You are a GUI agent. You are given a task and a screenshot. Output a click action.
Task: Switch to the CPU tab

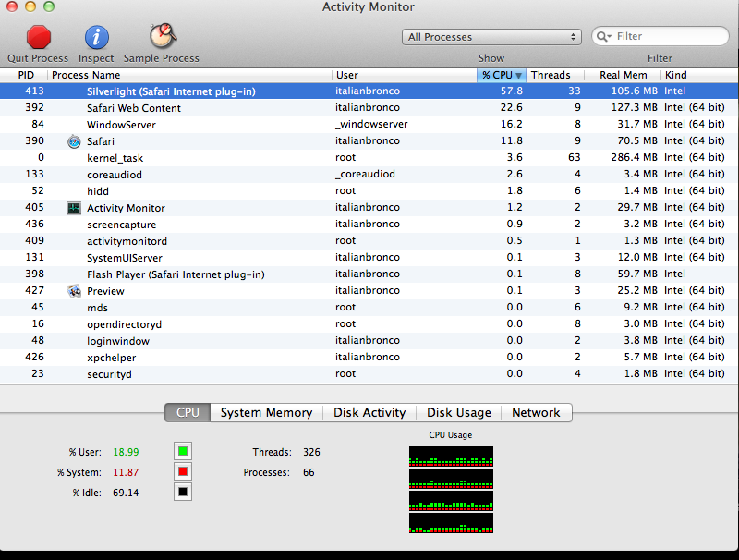pos(188,412)
